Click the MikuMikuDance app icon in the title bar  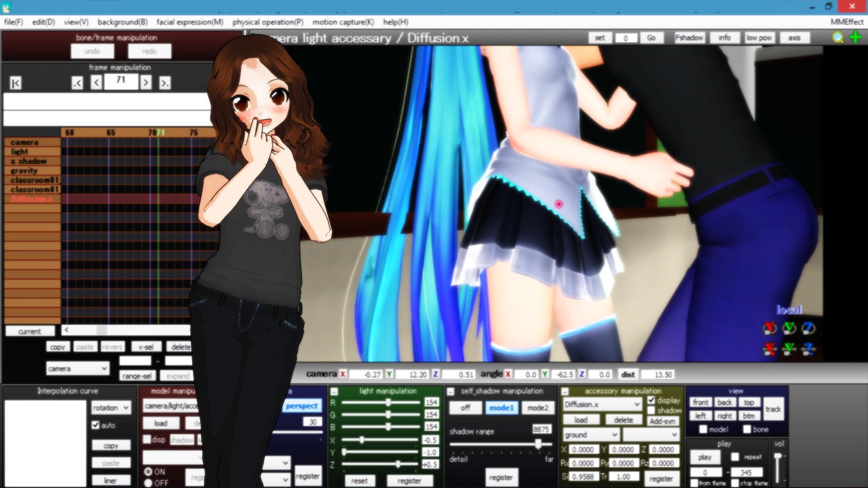pyautogui.click(x=7, y=7)
